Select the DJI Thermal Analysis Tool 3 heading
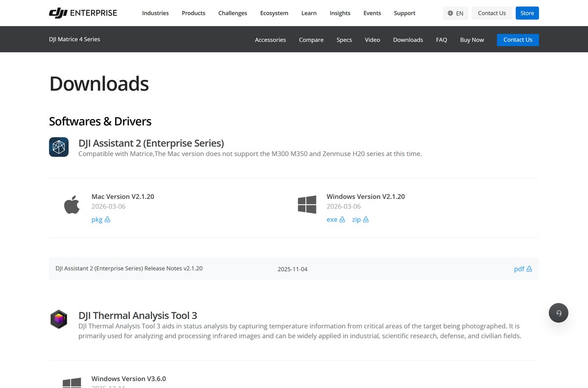The image size is (588, 388). 138,315
